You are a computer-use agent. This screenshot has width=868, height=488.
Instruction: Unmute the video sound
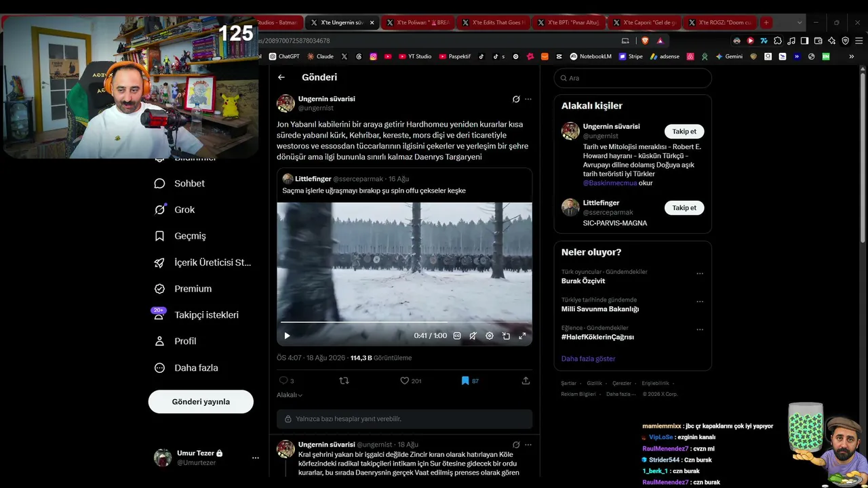[x=473, y=335]
